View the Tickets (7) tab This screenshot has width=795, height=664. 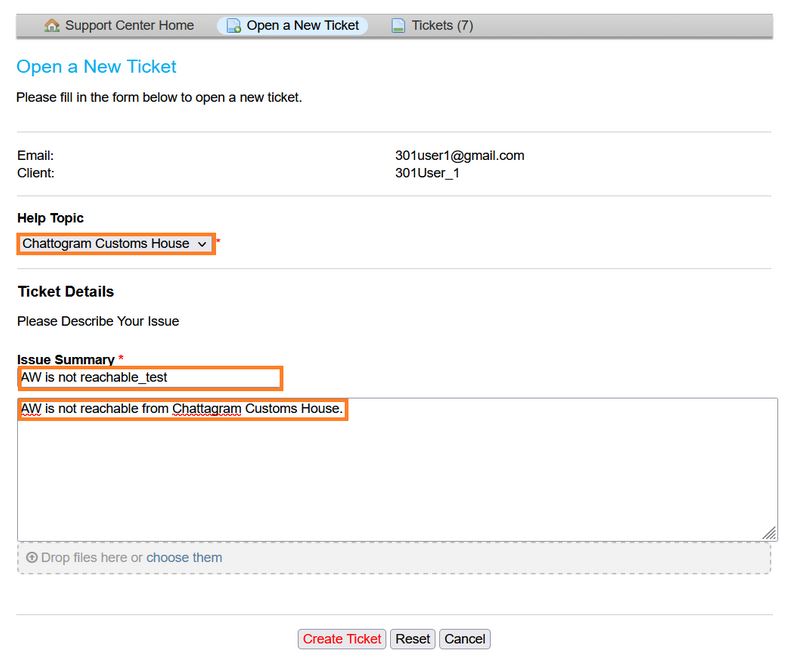coord(432,25)
